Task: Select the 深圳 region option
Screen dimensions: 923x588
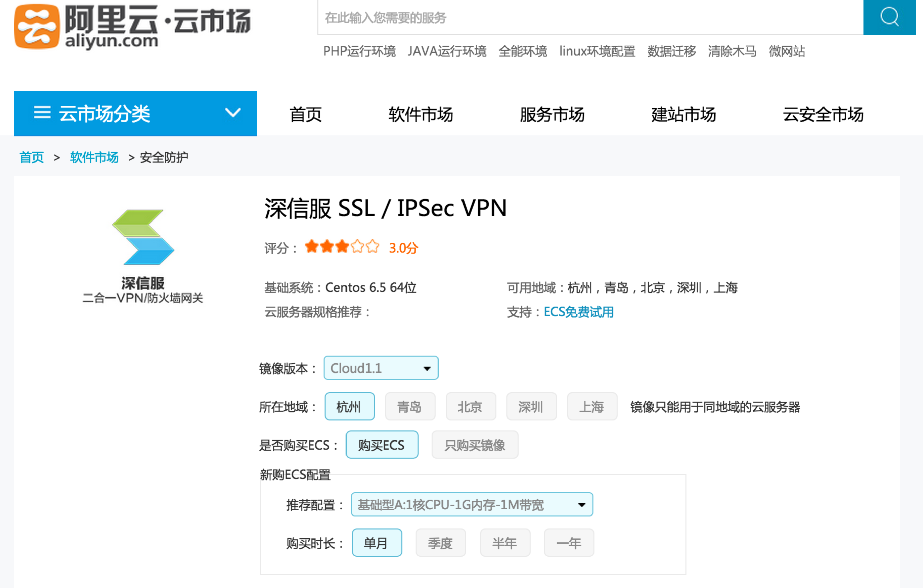Action: (x=531, y=406)
